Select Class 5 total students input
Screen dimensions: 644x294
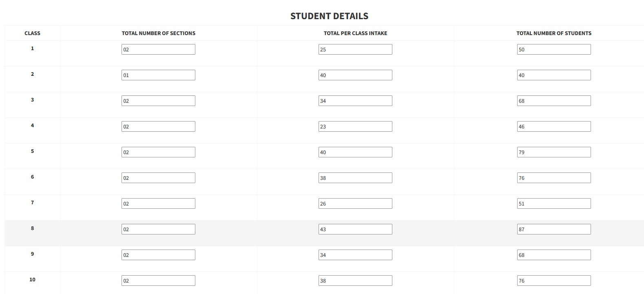coord(553,152)
